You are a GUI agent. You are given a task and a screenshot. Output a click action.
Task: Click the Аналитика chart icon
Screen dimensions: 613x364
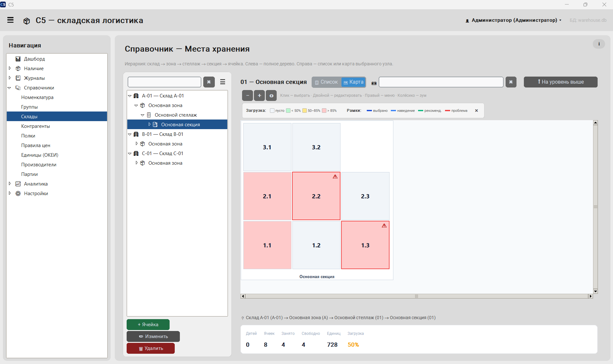pyautogui.click(x=18, y=184)
